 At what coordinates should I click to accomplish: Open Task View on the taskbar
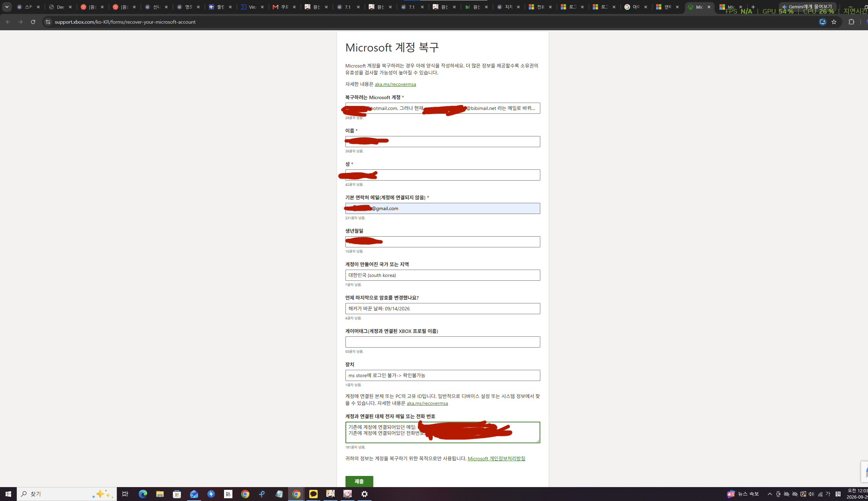point(125,494)
